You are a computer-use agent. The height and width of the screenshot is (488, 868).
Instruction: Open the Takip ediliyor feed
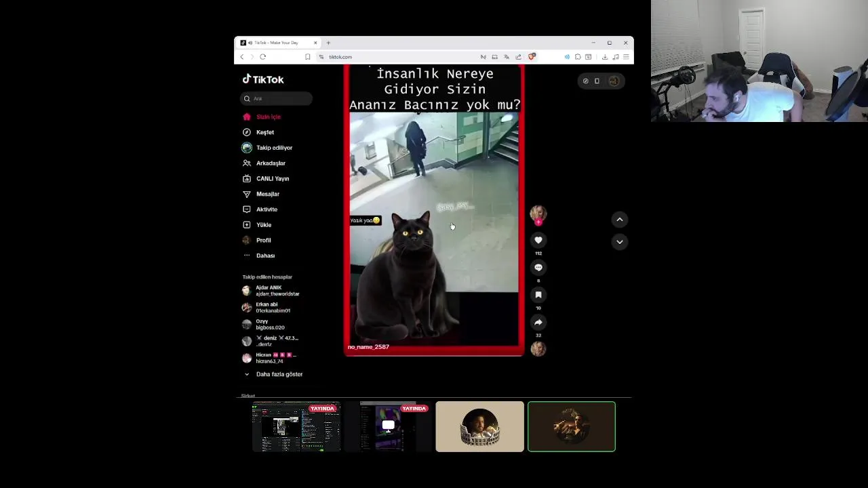coord(274,148)
